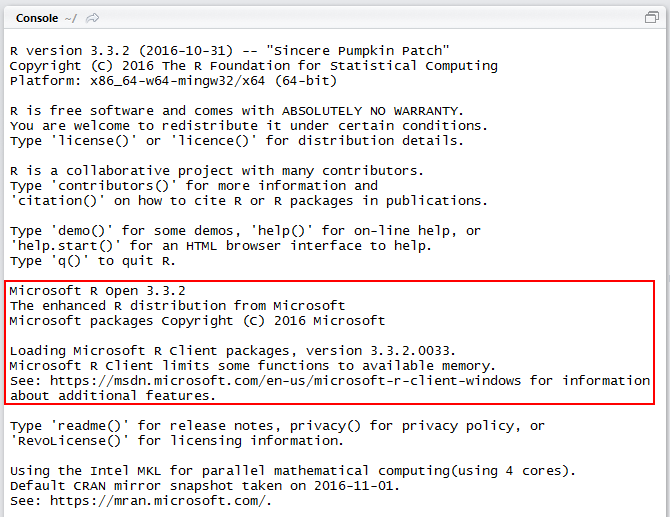Click the view current directory arrow icon

[x=92, y=18]
